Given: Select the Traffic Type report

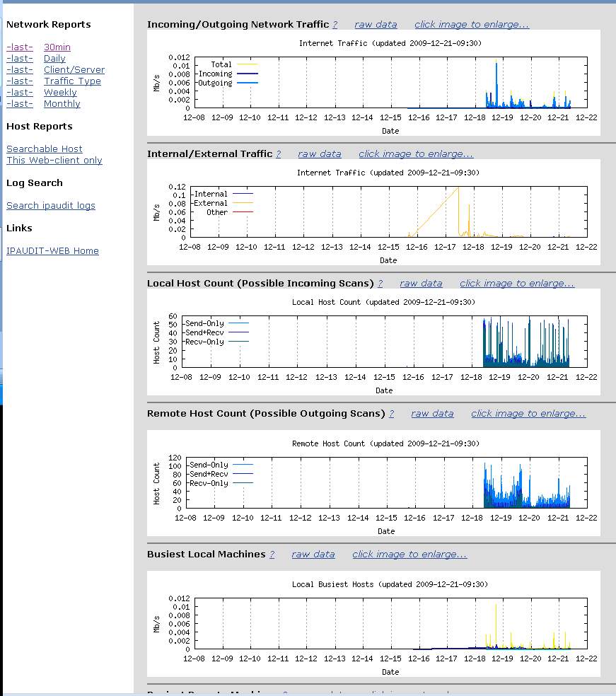Looking at the screenshot, I should coord(72,81).
